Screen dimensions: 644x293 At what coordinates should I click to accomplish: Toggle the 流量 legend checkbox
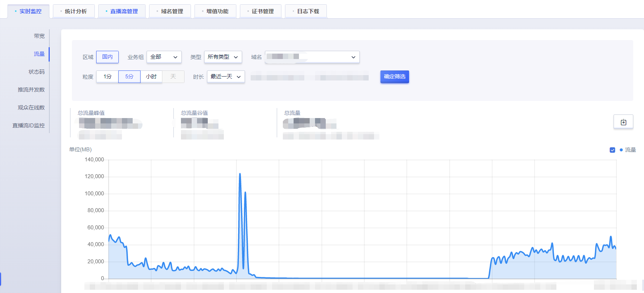pos(613,150)
